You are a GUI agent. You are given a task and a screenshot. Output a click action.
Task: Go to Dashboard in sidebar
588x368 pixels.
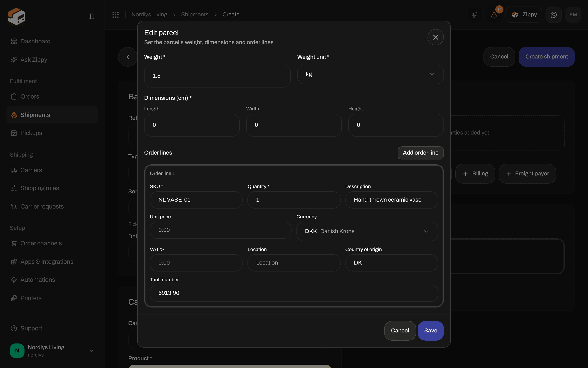coord(52,41)
